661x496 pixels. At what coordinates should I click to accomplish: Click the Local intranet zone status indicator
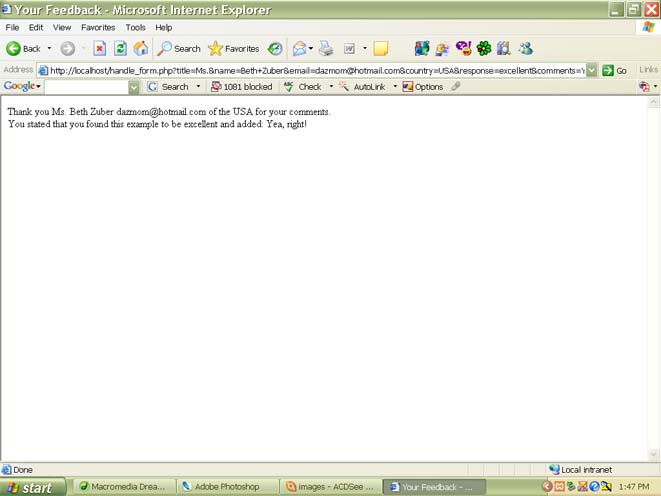[x=580, y=469]
